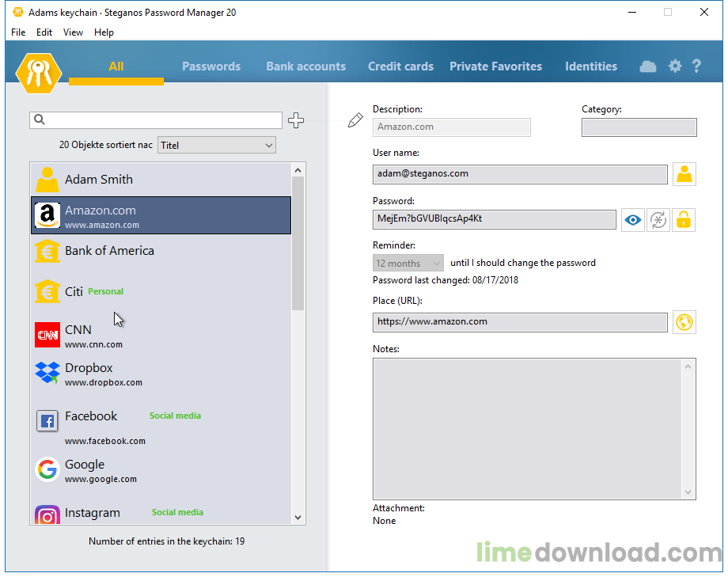This screenshot has height=577, width=728.
Task: Click the yellow padlock icon
Action: (684, 220)
